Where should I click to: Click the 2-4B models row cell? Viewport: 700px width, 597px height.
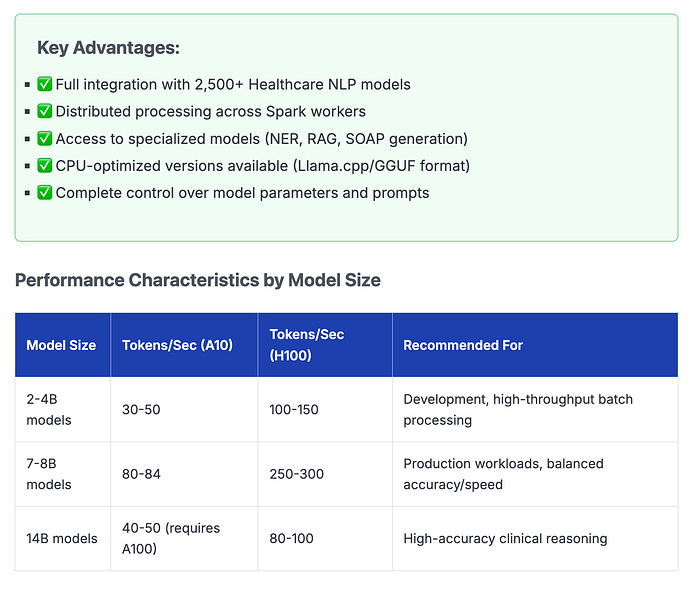pos(49,410)
